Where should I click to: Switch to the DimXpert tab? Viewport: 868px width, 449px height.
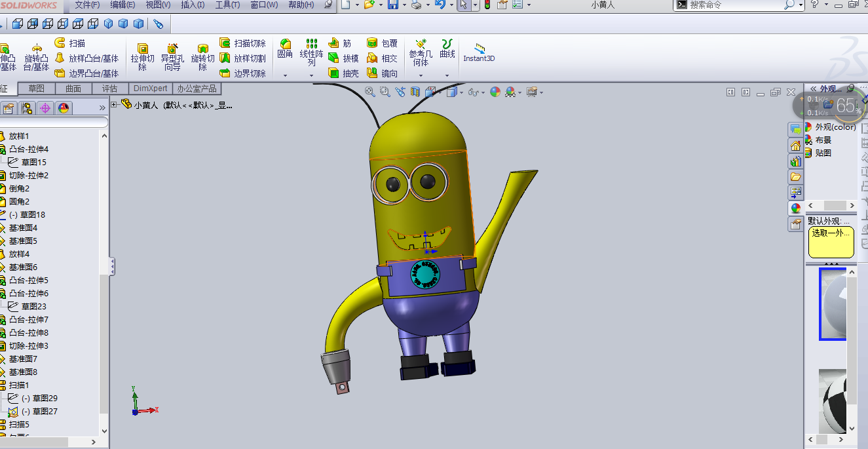[151, 88]
